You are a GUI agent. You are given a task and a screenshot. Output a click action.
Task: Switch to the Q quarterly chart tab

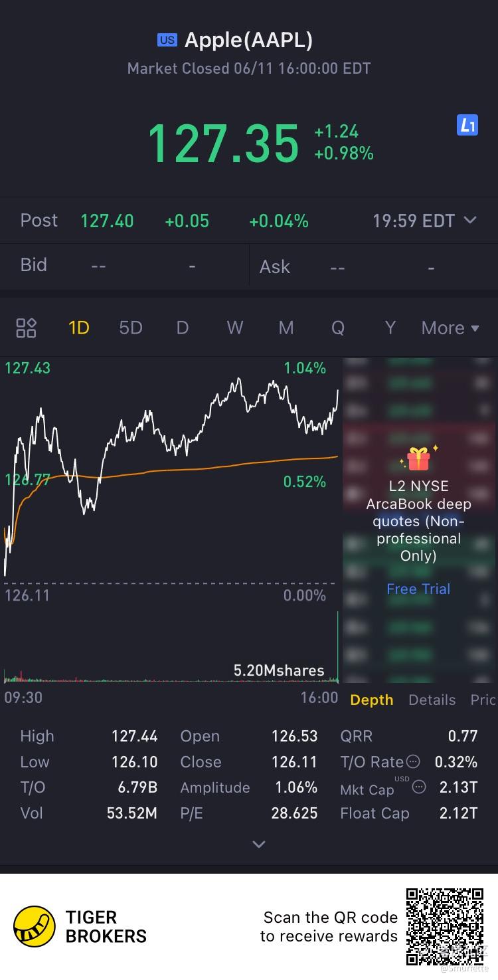click(338, 328)
